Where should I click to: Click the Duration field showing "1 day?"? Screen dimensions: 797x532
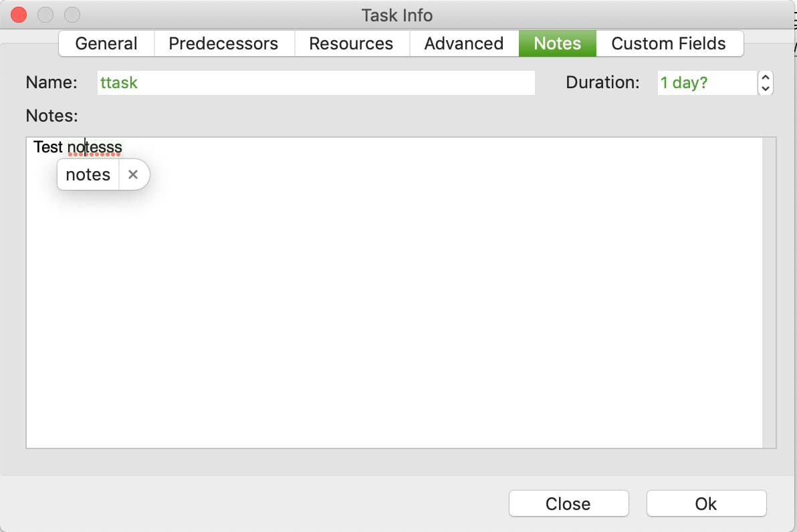tap(707, 83)
